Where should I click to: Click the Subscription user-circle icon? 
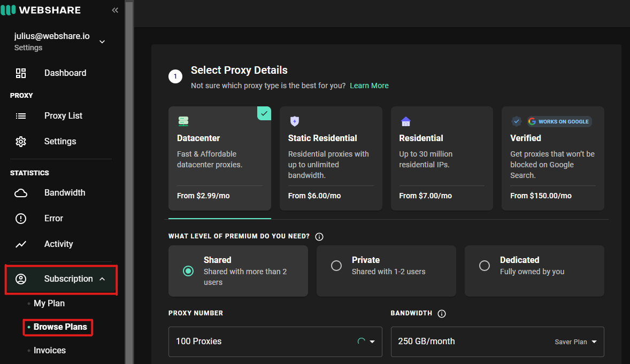[x=21, y=279]
